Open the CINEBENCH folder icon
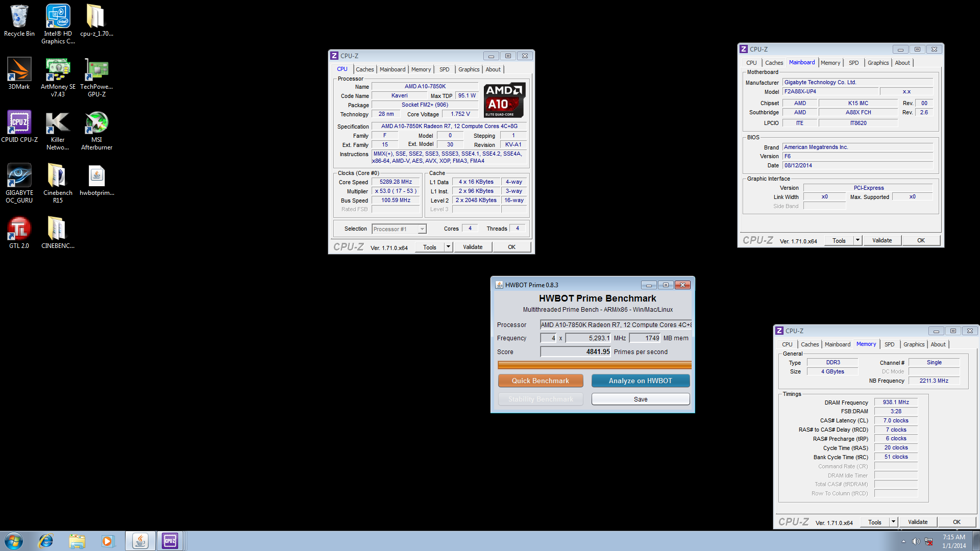The width and height of the screenshot is (980, 551). click(58, 233)
